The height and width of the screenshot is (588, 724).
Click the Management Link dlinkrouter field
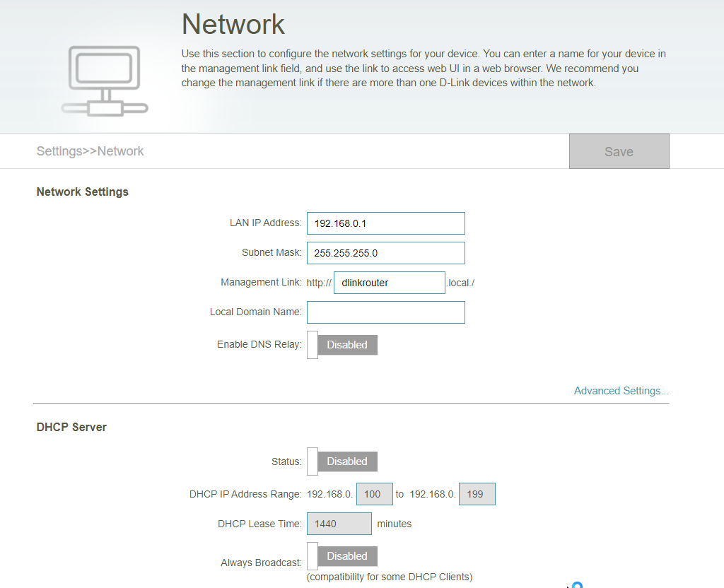pos(389,282)
